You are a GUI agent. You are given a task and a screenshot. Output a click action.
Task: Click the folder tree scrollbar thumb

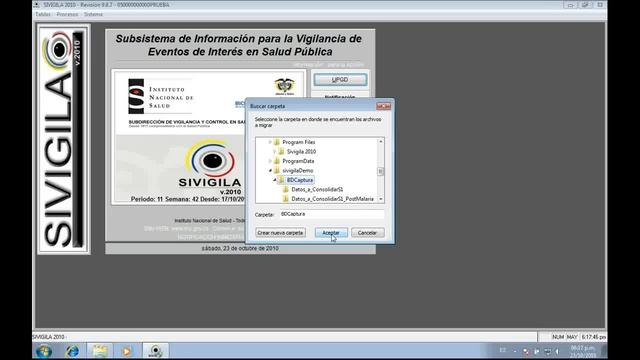[x=380, y=171]
